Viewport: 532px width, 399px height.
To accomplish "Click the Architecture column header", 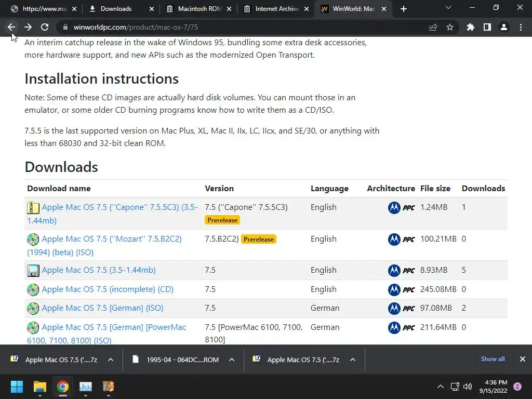I will coord(391,188).
